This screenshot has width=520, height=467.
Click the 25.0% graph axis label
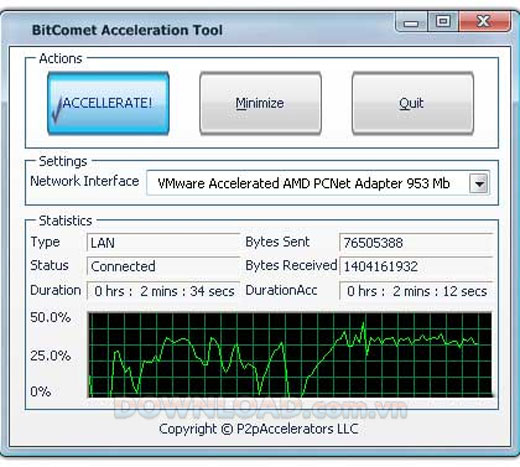[x=50, y=356]
